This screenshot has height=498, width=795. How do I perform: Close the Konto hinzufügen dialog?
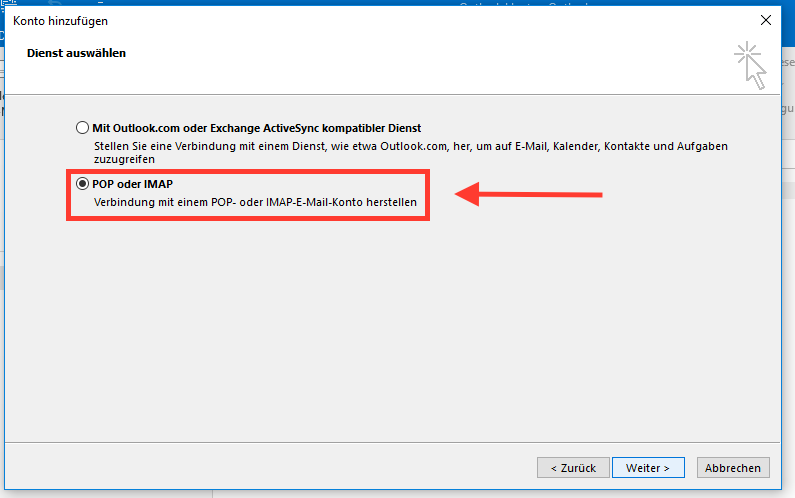(x=765, y=20)
